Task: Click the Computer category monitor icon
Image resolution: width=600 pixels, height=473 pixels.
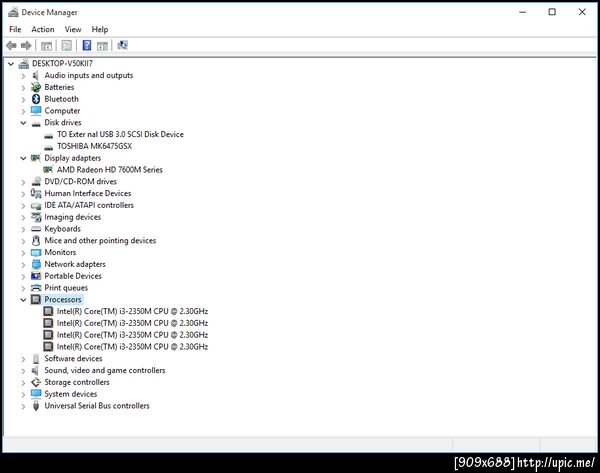Action: tap(36, 111)
